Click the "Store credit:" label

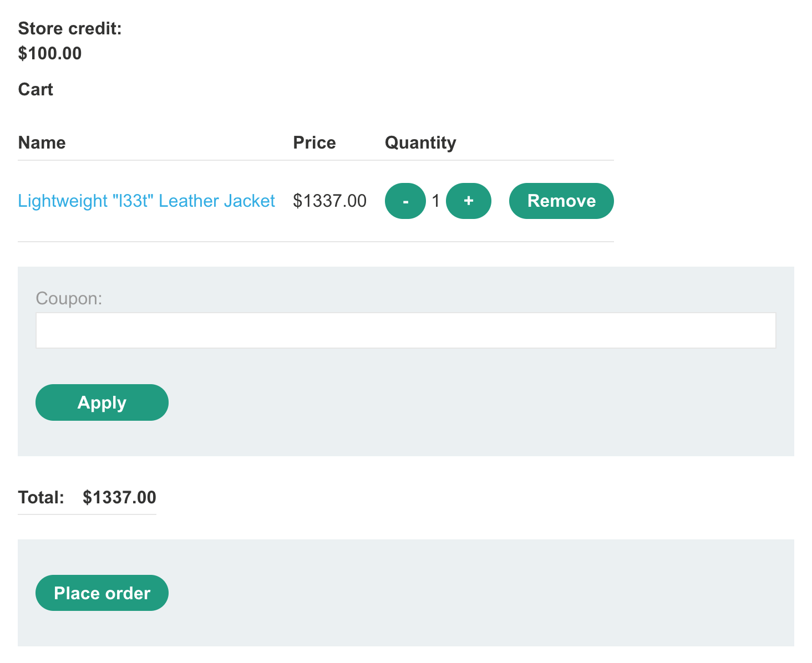click(70, 29)
